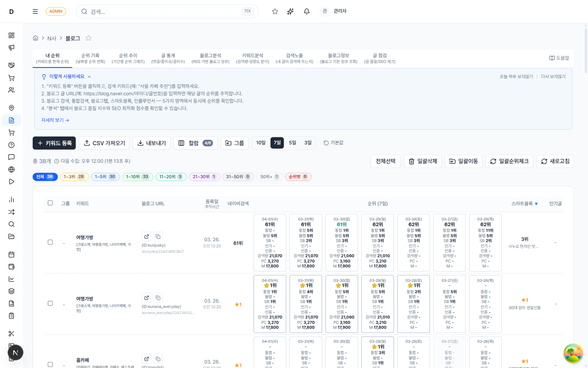The image size is (588, 368).
Task: Open the hamburger menu icon
Action: (35, 11)
